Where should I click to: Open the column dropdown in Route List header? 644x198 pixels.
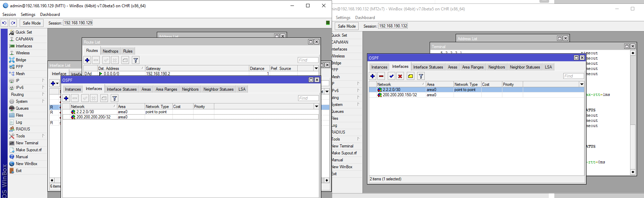click(x=316, y=68)
